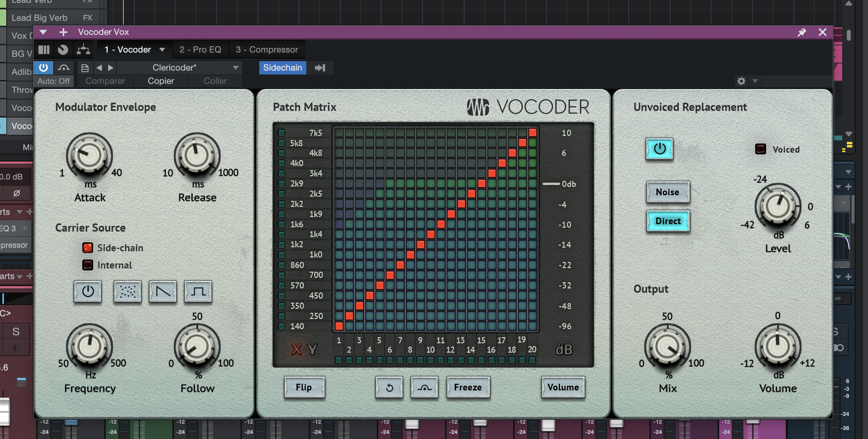Image resolution: width=868 pixels, height=439 pixels.
Task: Click the S solo button in mixer
Action: pos(16,332)
